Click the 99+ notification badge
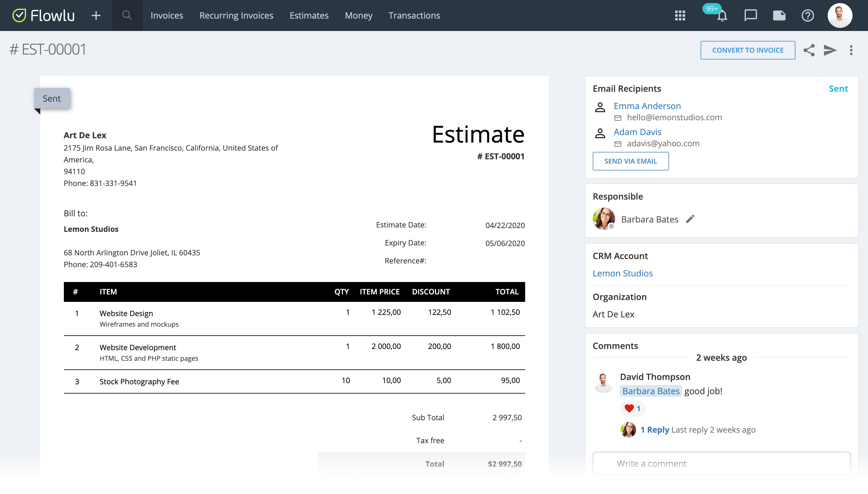Image resolution: width=868 pixels, height=494 pixels. pos(711,8)
